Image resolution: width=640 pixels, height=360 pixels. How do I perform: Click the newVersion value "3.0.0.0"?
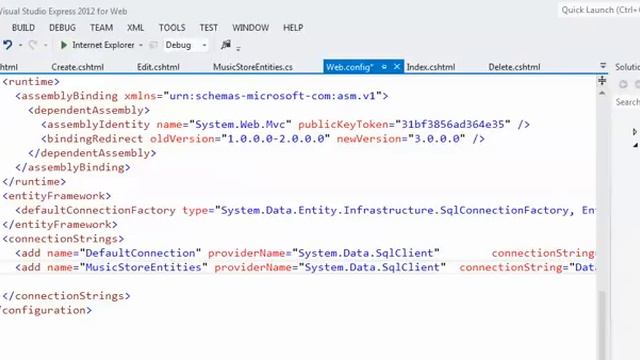(437, 139)
